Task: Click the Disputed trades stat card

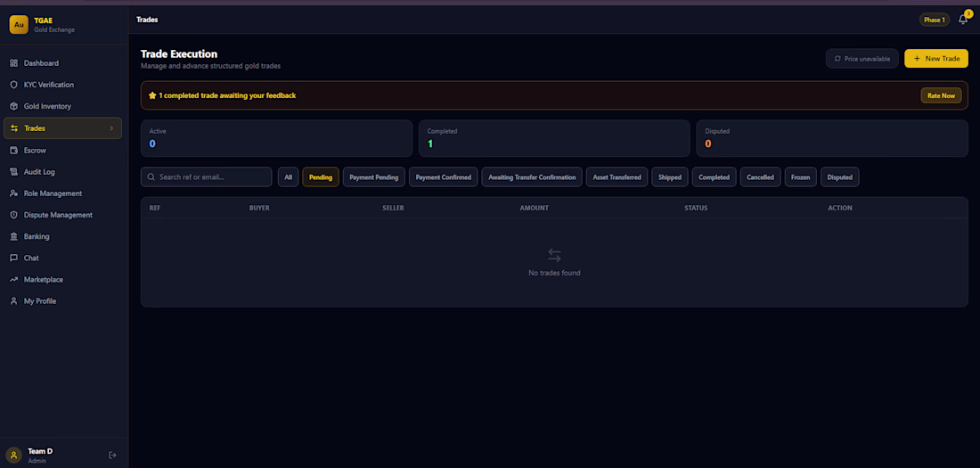Action: point(832,138)
